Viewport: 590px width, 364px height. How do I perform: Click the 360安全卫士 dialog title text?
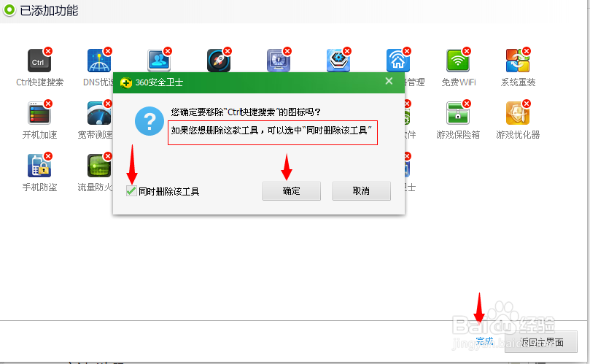(159, 82)
